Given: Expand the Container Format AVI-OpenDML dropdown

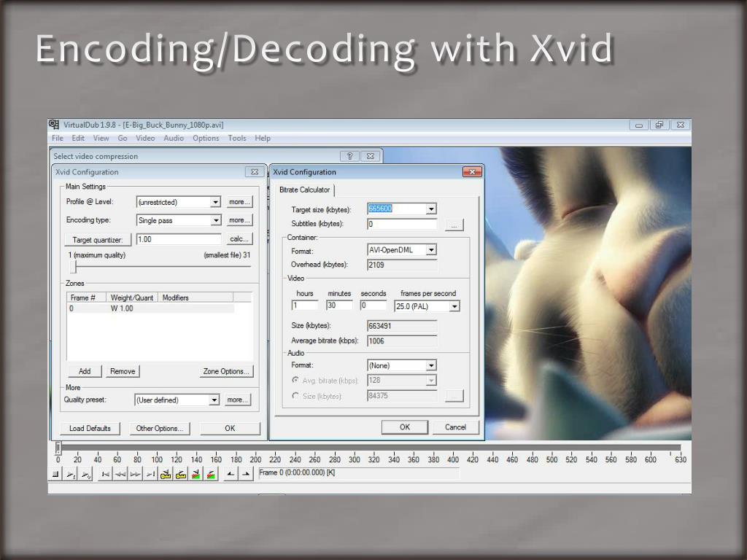Looking at the screenshot, I should click(430, 249).
